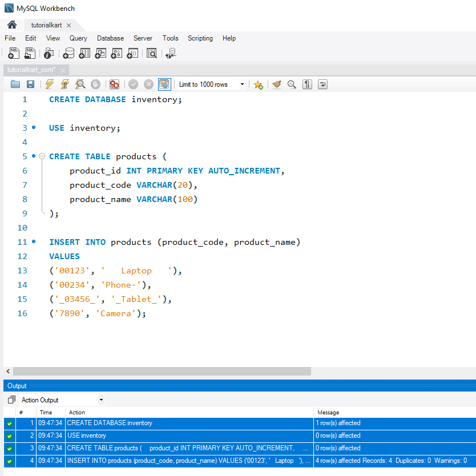476x476 pixels.
Task: Click the horizontal scrollbar of the editor
Action: point(162,371)
